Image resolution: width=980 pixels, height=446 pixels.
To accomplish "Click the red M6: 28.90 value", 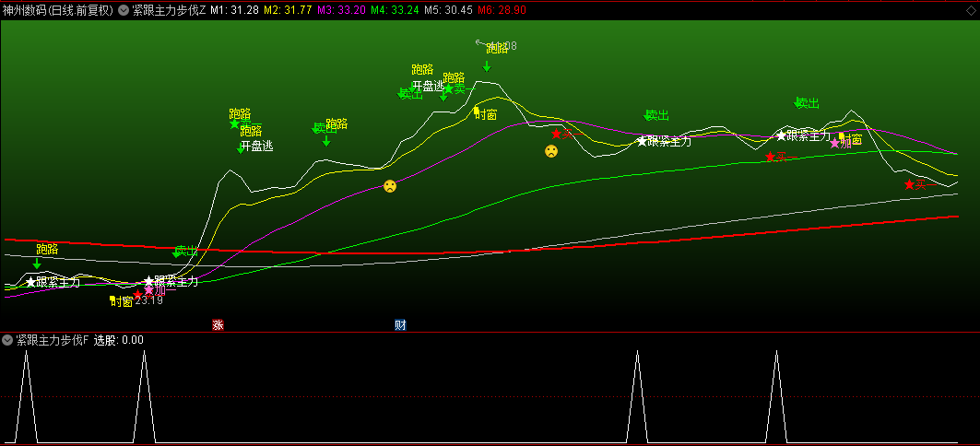I will point(502,10).
